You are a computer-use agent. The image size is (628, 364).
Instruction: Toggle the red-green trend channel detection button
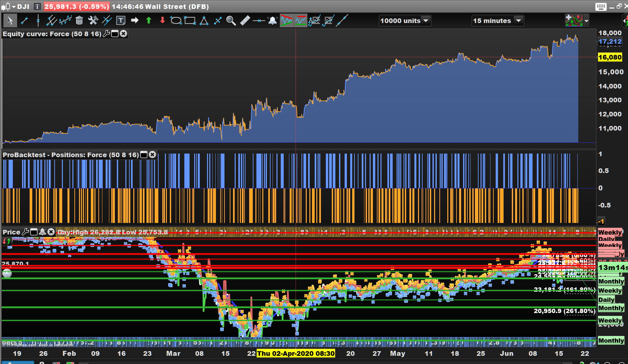click(286, 21)
